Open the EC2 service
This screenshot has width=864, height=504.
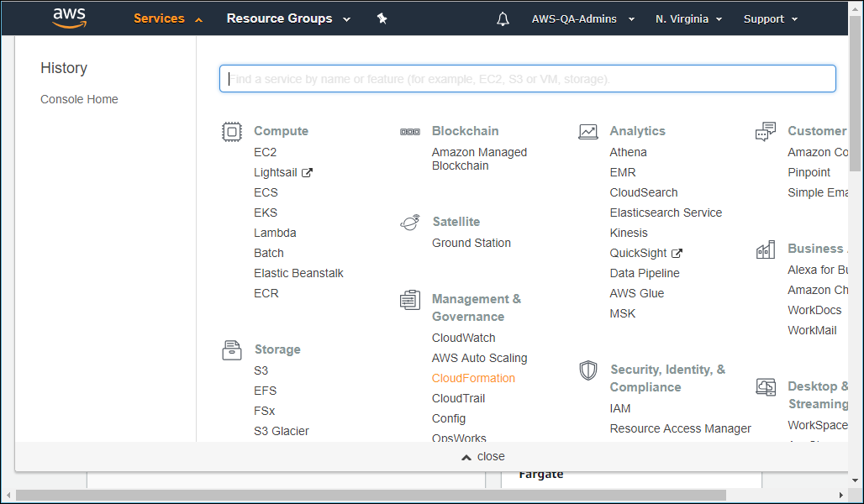pyautogui.click(x=265, y=152)
